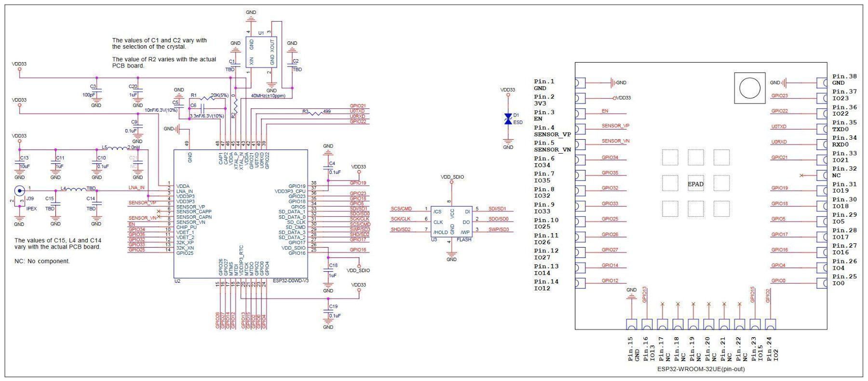868x381 pixels.
Task: Click the R3 499 resistor symbol
Action: [316, 113]
